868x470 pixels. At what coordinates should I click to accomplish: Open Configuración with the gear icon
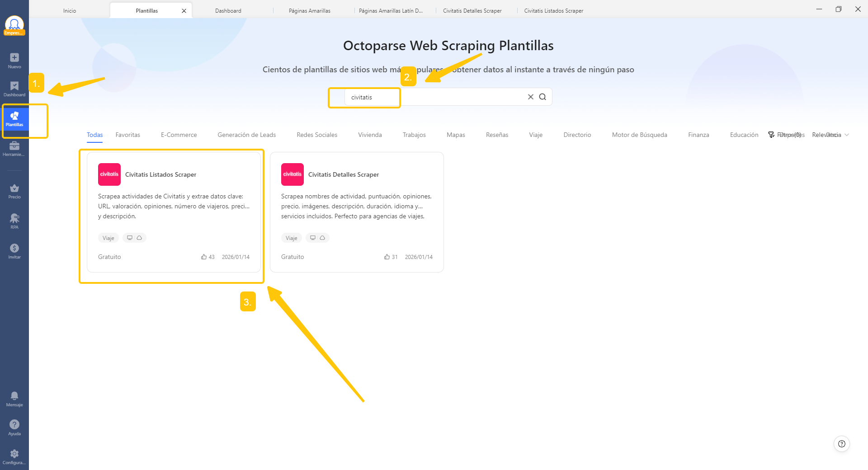tap(14, 454)
